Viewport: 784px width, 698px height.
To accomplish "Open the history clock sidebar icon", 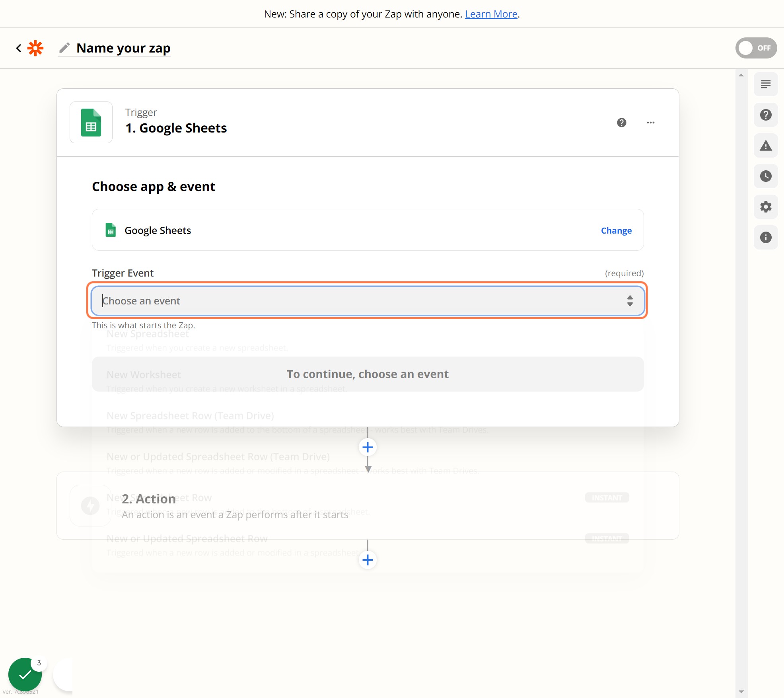I will (x=766, y=176).
